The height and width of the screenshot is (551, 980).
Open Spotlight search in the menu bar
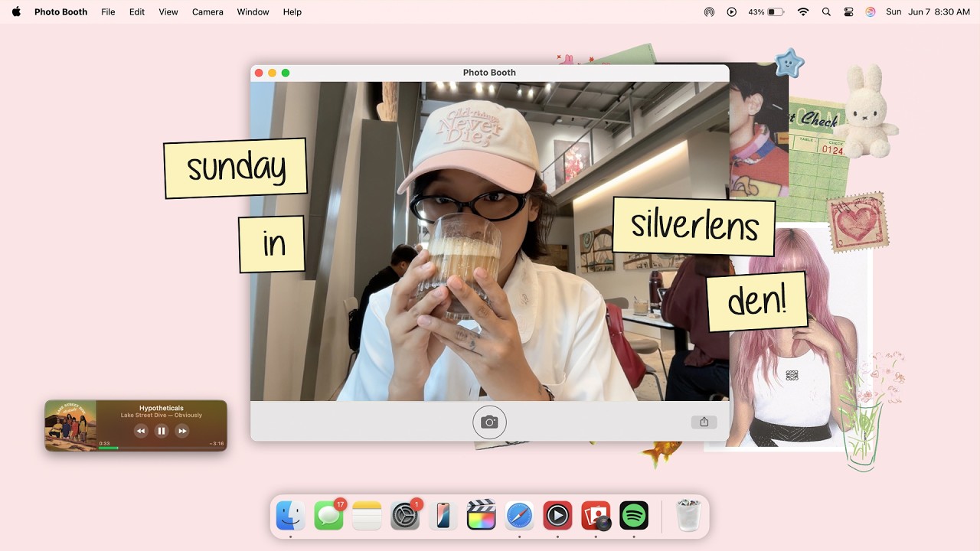826,12
